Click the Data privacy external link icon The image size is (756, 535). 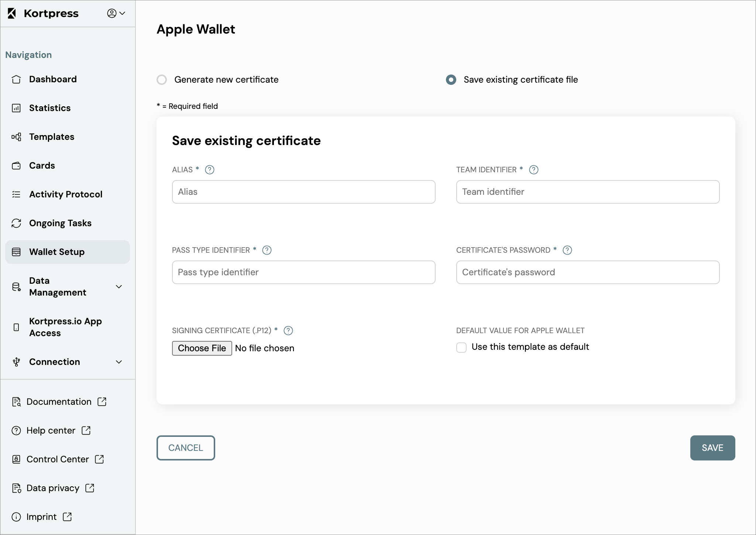(x=90, y=488)
